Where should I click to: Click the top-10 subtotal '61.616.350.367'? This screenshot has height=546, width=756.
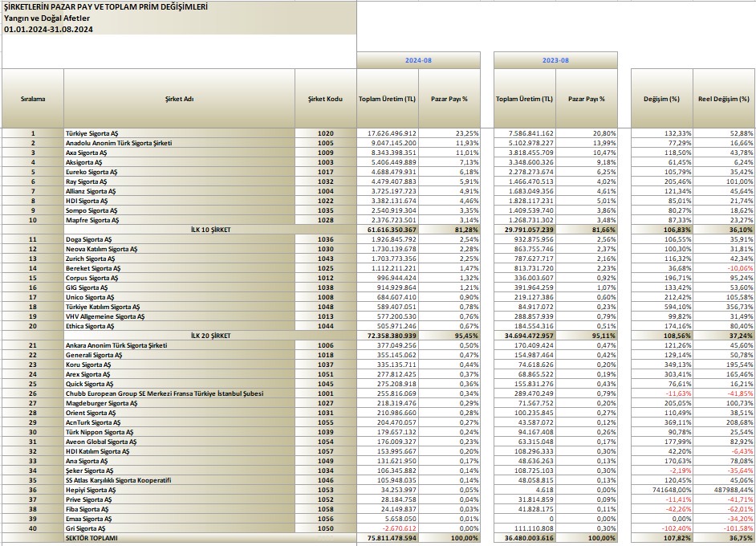pyautogui.click(x=388, y=230)
